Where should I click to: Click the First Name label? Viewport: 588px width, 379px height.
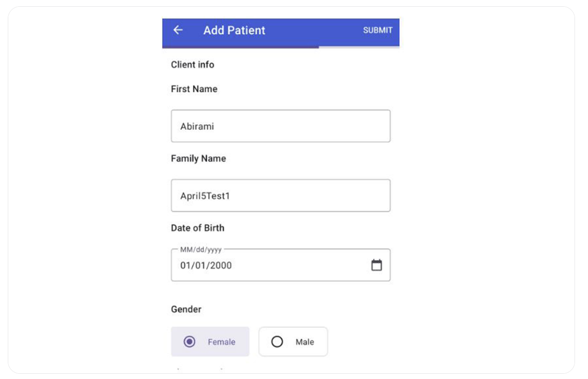pyautogui.click(x=194, y=89)
